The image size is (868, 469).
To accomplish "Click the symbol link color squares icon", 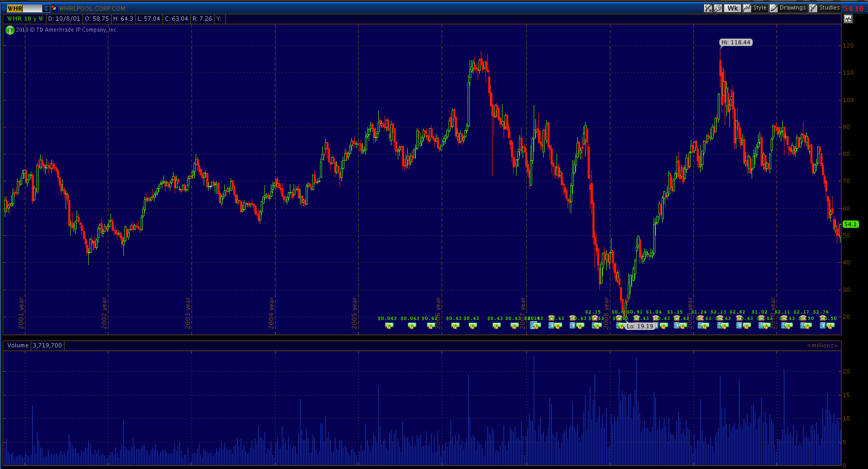I will click(x=53, y=8).
